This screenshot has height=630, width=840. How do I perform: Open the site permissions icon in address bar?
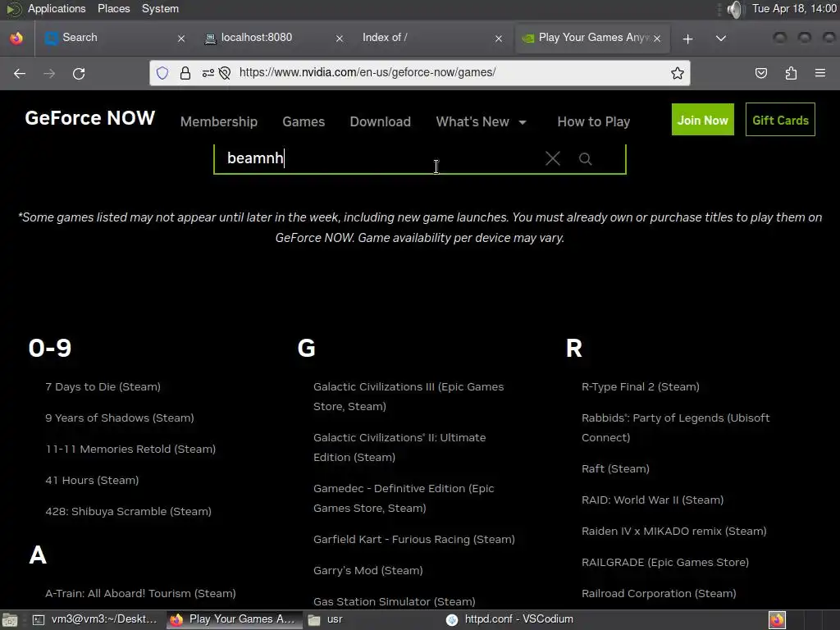coord(208,73)
